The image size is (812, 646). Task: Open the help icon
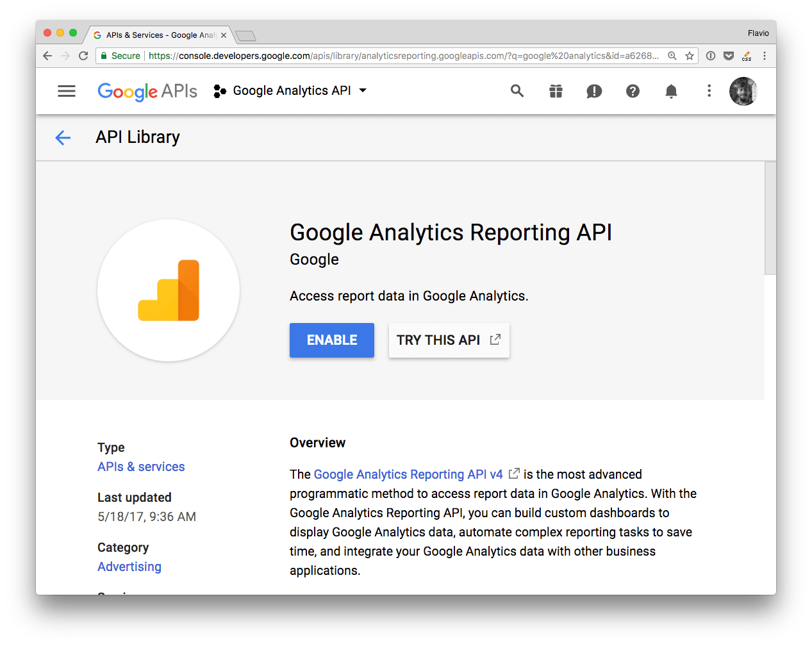pos(633,91)
